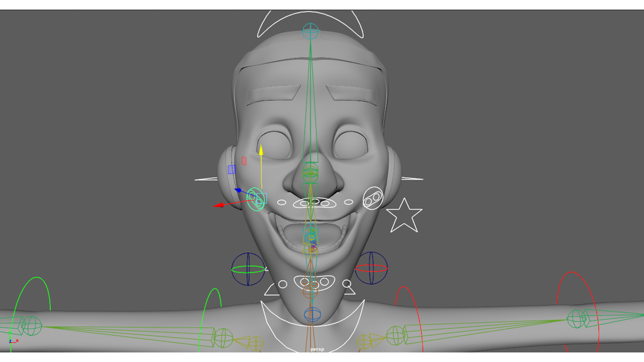This screenshot has width=644, height=362.
Task: Click the yellow Y-axis move arrow
Action: [261, 150]
